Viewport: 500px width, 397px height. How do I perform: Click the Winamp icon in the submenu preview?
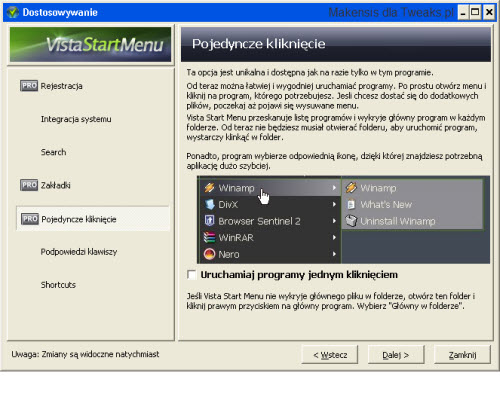[x=351, y=188]
